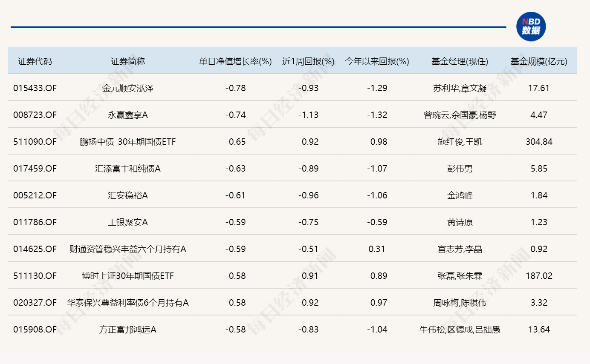The height and width of the screenshot is (364, 590).
Task: Click fund code 011786.OF
Action: [x=35, y=222]
